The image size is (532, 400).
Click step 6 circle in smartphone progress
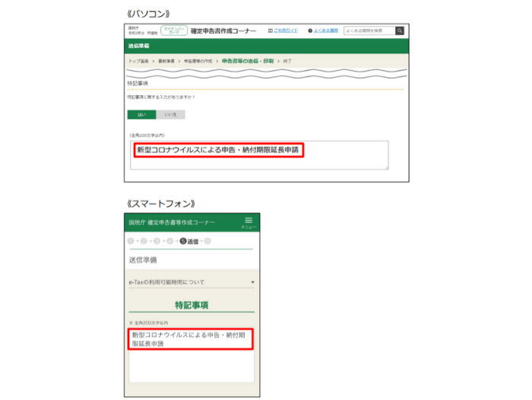pos(207,241)
